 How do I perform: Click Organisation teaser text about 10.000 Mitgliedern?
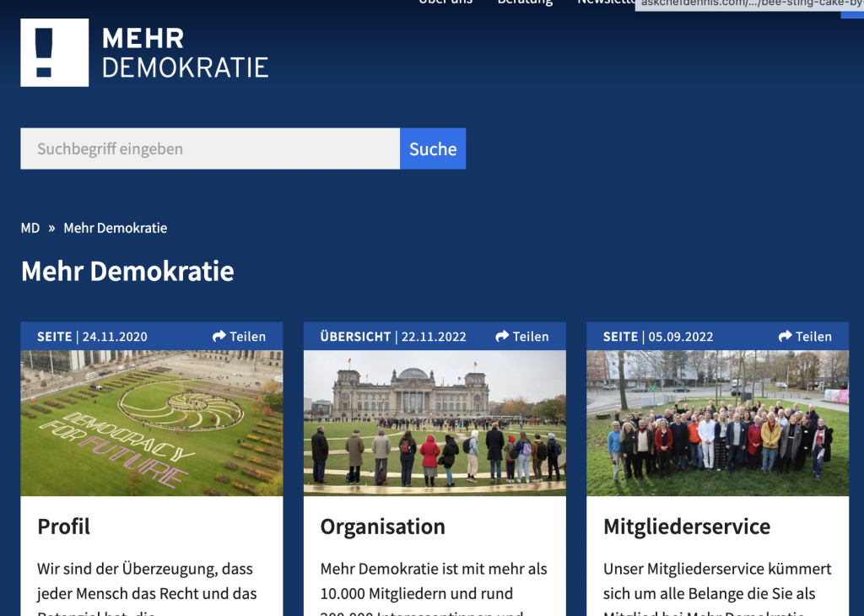[x=434, y=581]
